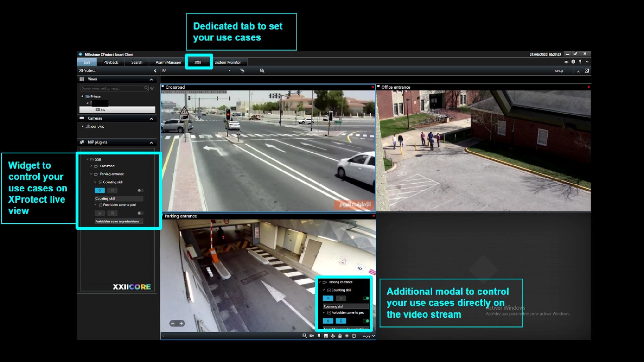The width and height of the screenshot is (644, 362).
Task: Zoom out with minus button on Parking view
Action: (172, 323)
